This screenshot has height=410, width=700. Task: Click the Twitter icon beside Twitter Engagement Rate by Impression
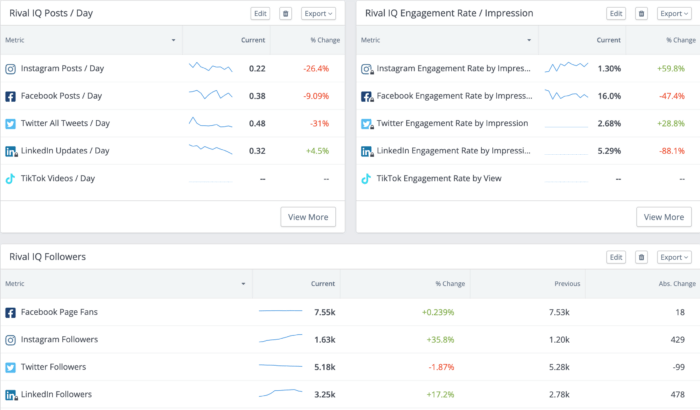pos(367,124)
